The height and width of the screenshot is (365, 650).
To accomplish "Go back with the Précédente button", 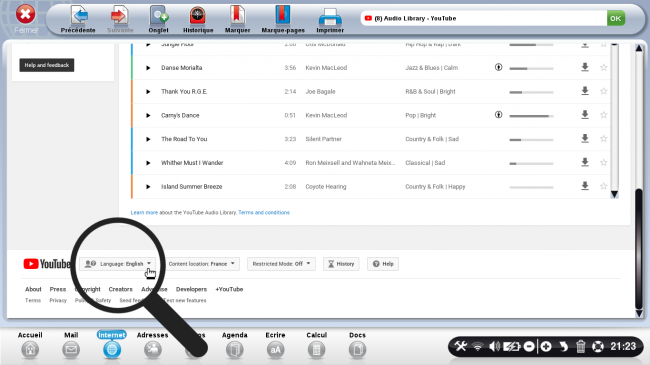I will (78, 19).
